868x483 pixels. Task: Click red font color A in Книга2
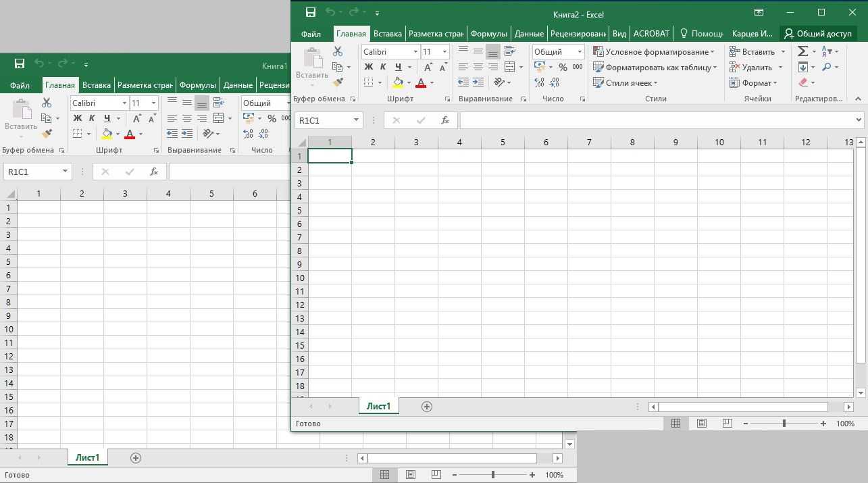pyautogui.click(x=421, y=82)
